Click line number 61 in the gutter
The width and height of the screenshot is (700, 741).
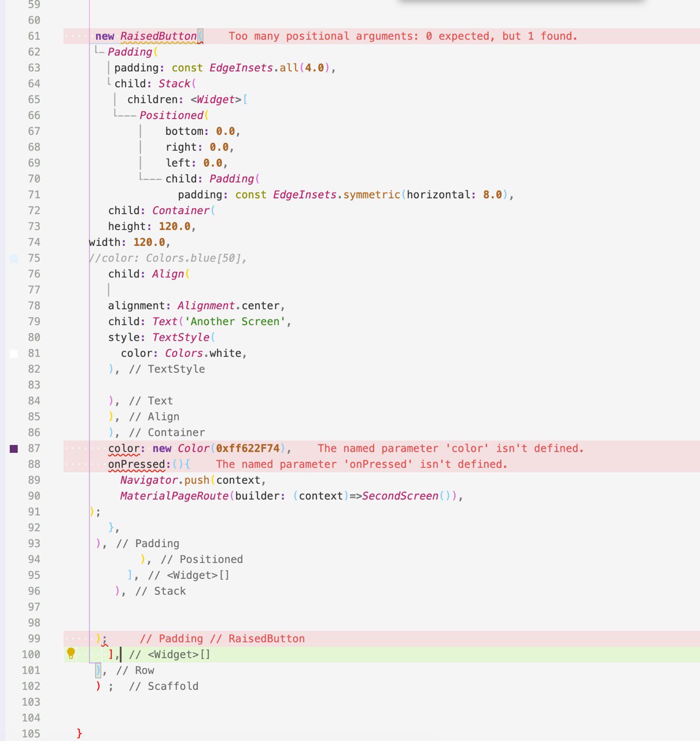coord(34,36)
